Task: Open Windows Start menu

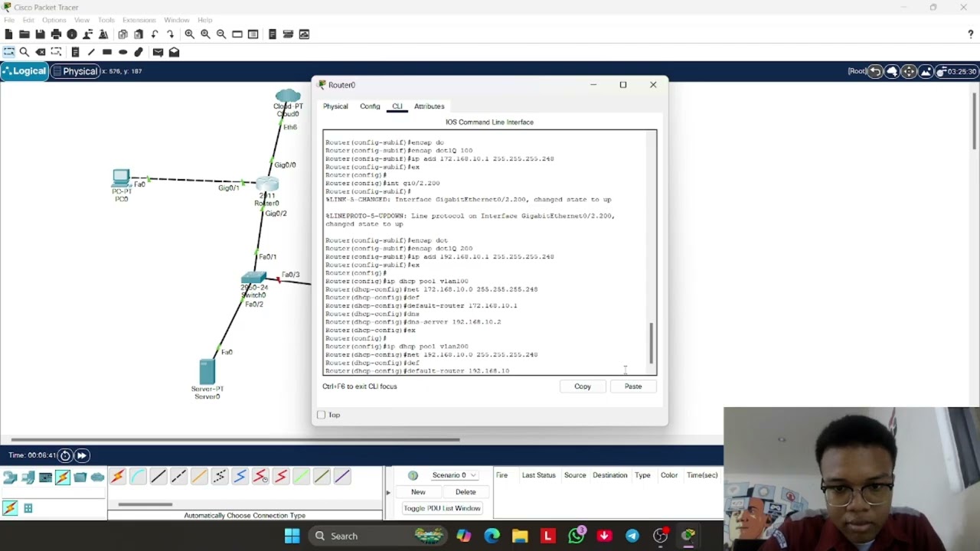Action: [292, 536]
